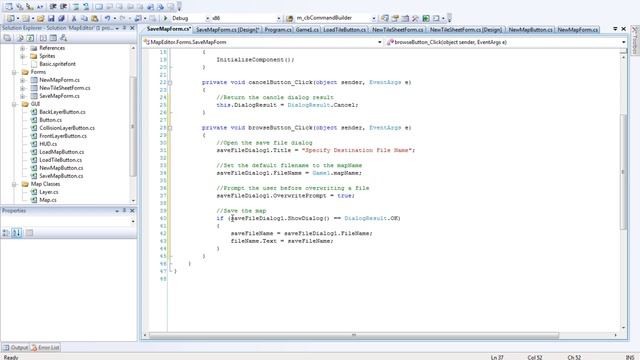
Task: Auto-hide pin the Solution Explorer panel
Action: (x=124, y=28)
